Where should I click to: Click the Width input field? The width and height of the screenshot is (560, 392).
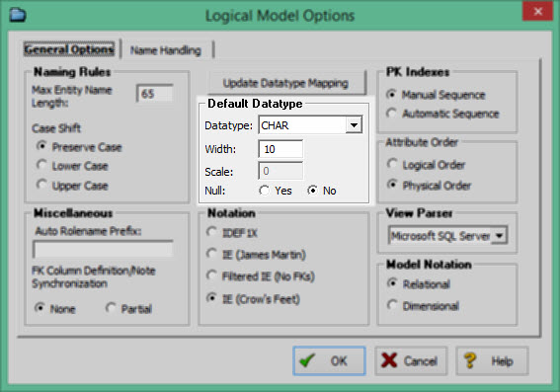[280, 149]
